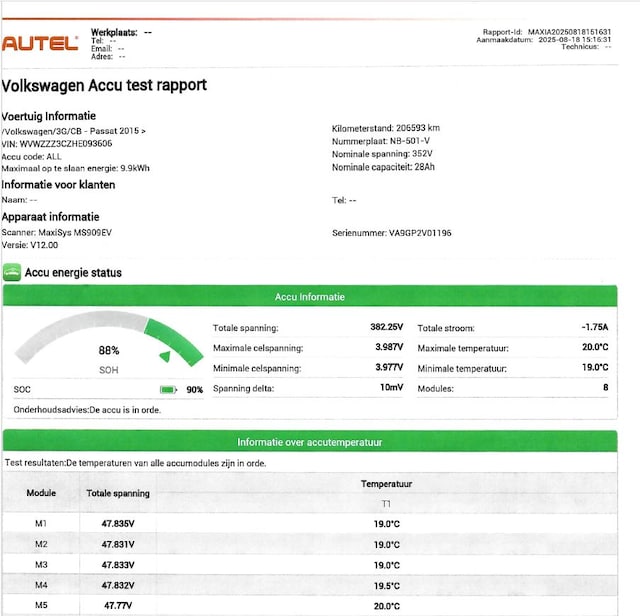Click the 'Accu code: ALL' line

(x=32, y=156)
